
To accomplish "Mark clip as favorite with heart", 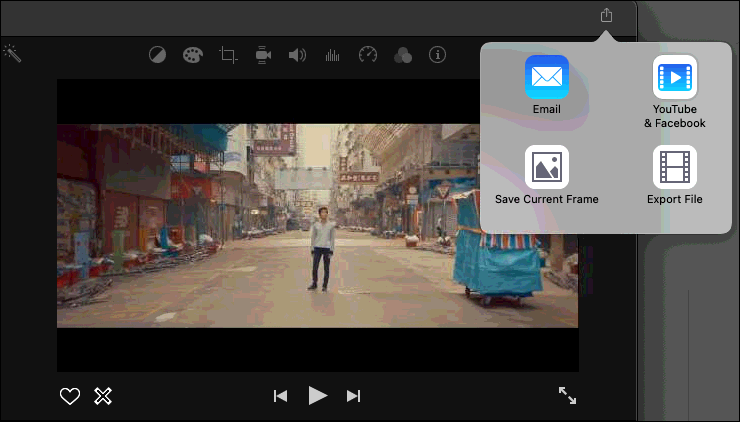I will [70, 396].
